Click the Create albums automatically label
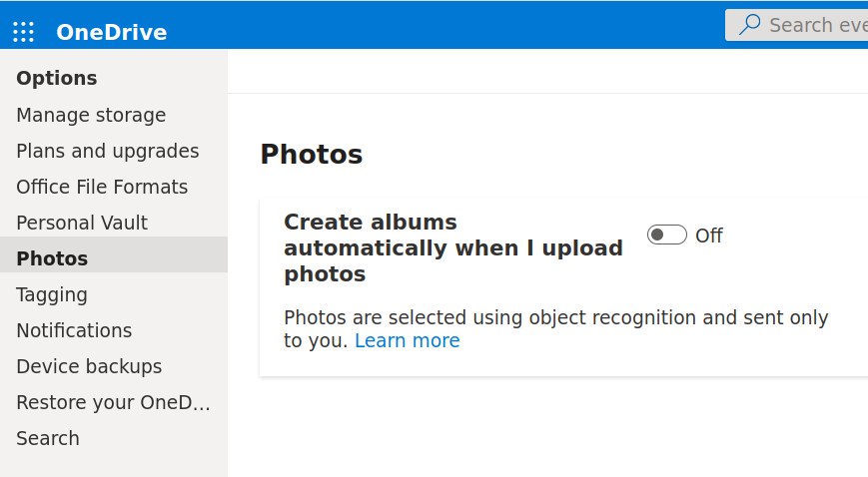Viewport: 868px width, 477px height. pos(452,247)
